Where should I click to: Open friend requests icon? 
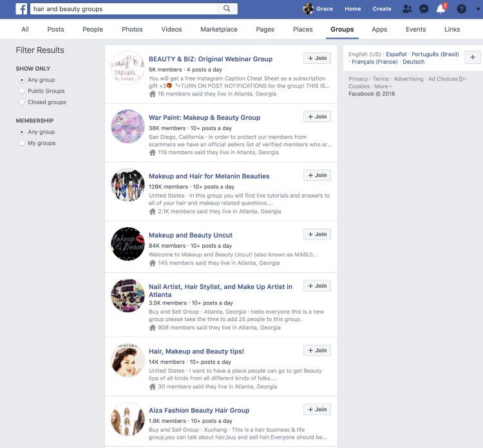click(x=407, y=9)
